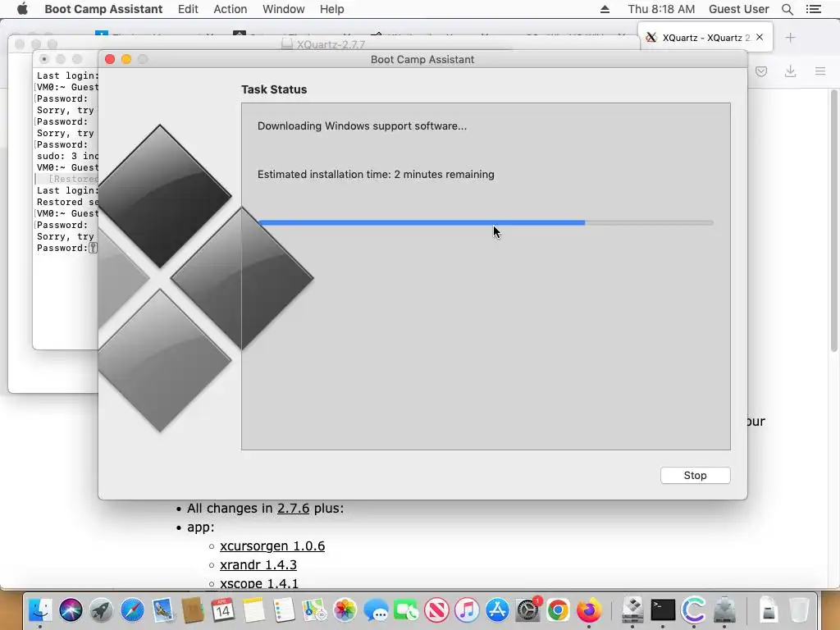Open the Edit menu
This screenshot has height=630, width=840.
click(x=188, y=9)
